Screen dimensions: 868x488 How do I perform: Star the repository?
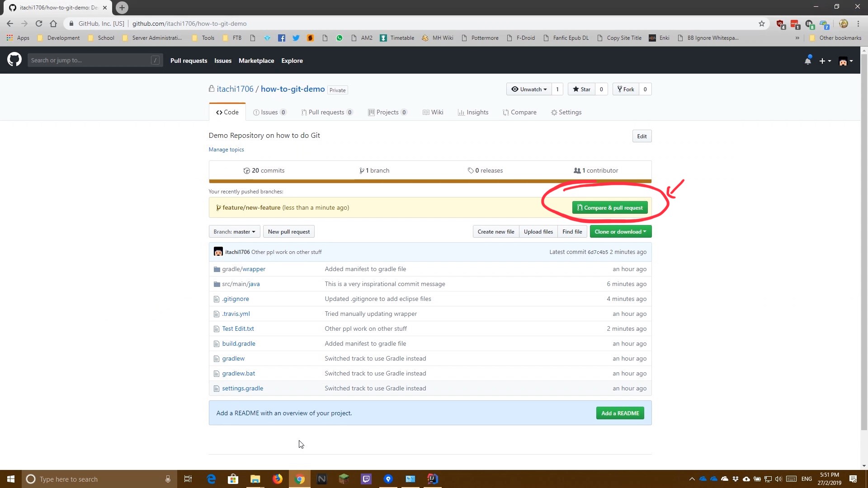[x=581, y=89]
